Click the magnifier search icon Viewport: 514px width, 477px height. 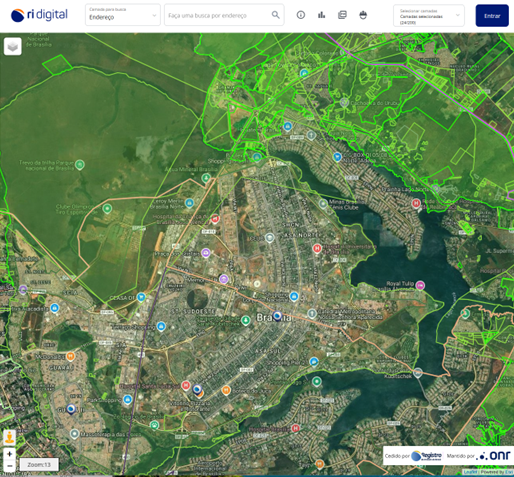[275, 15]
